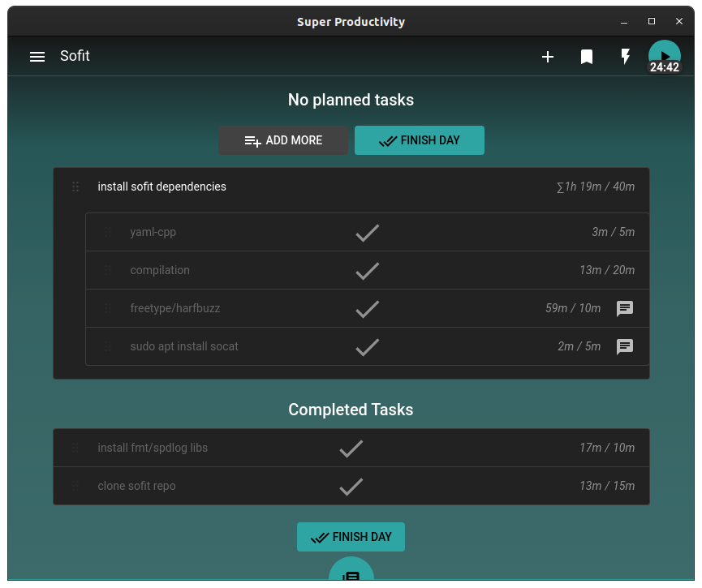The image size is (702, 588).
Task: Click the lower FINISH DAY button
Action: pyautogui.click(x=351, y=537)
